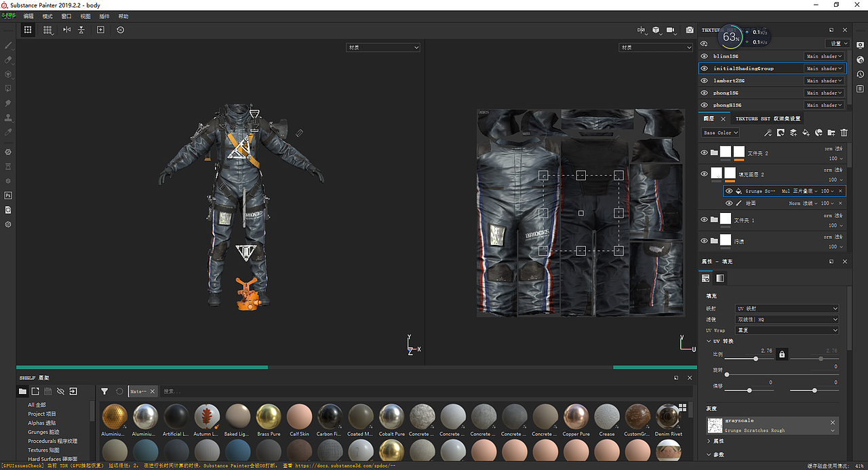Screen dimensions: 868x470
Task: Select the Eraser tool
Action: (8, 60)
